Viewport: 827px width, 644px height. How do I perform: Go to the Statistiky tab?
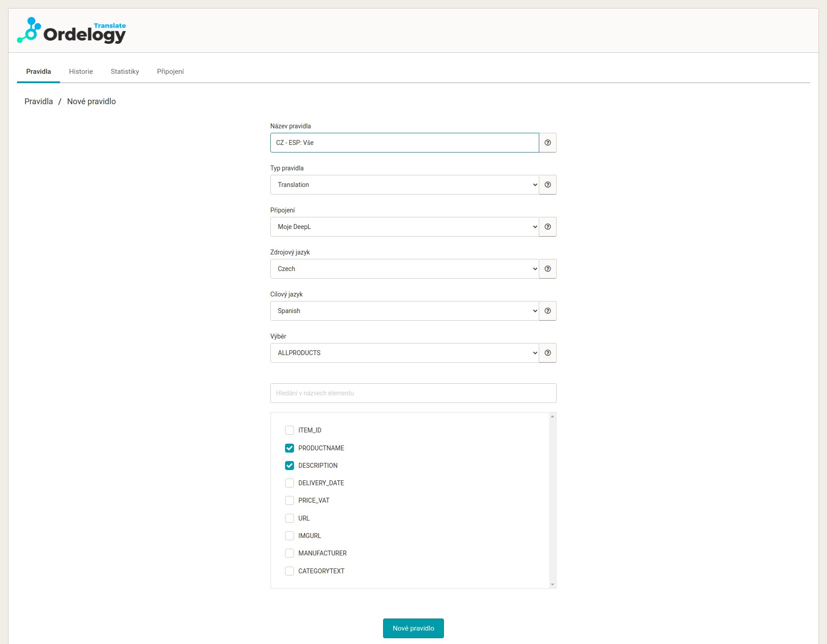coord(125,72)
